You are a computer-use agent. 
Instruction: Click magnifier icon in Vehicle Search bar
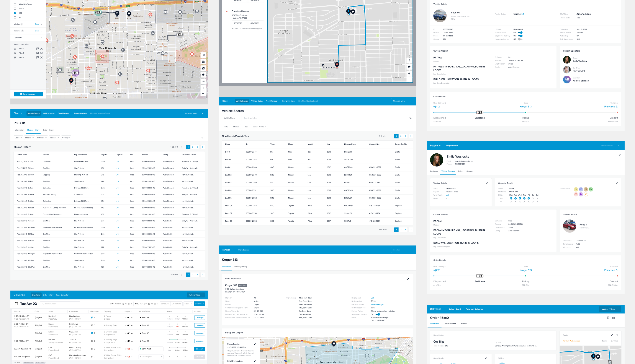[410, 118]
